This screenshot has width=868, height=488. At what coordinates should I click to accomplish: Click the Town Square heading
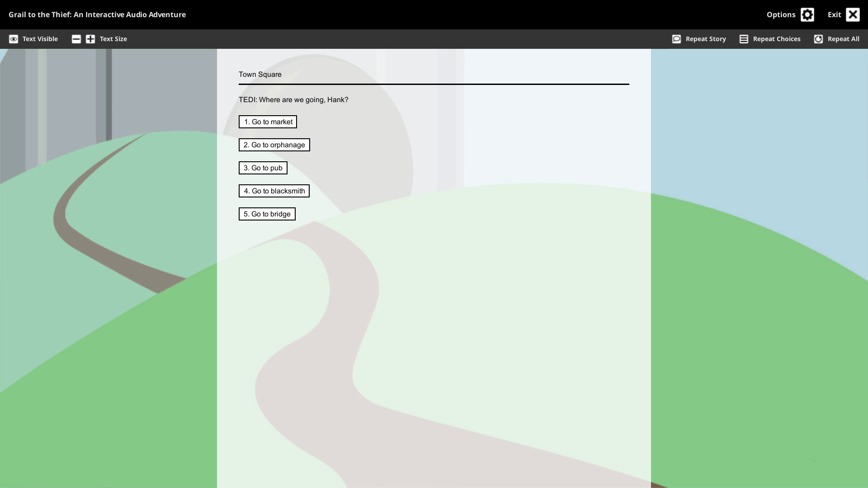pos(260,74)
